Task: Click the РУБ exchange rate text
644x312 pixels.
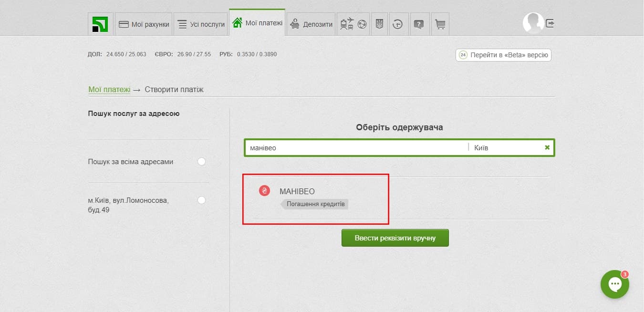Action: [x=248, y=54]
